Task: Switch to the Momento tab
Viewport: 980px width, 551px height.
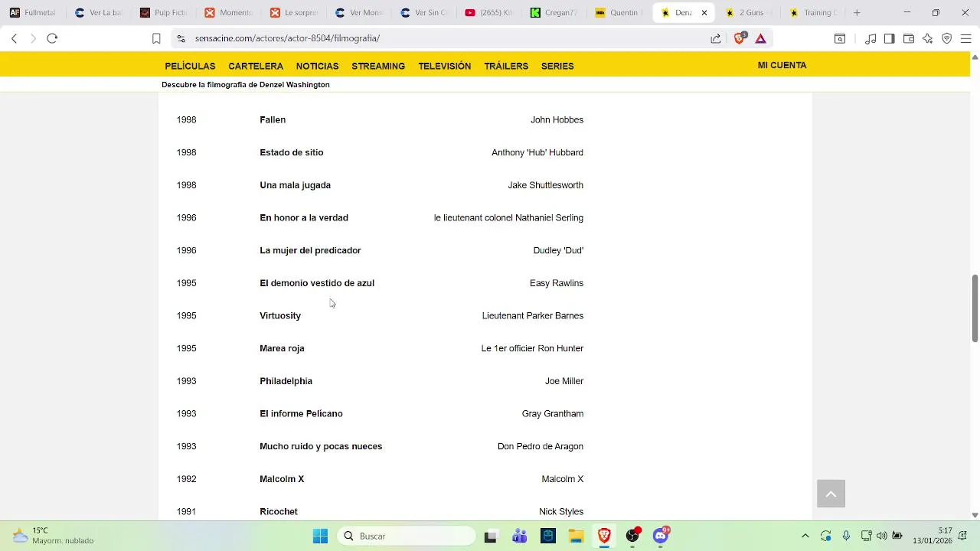Action: click(230, 12)
